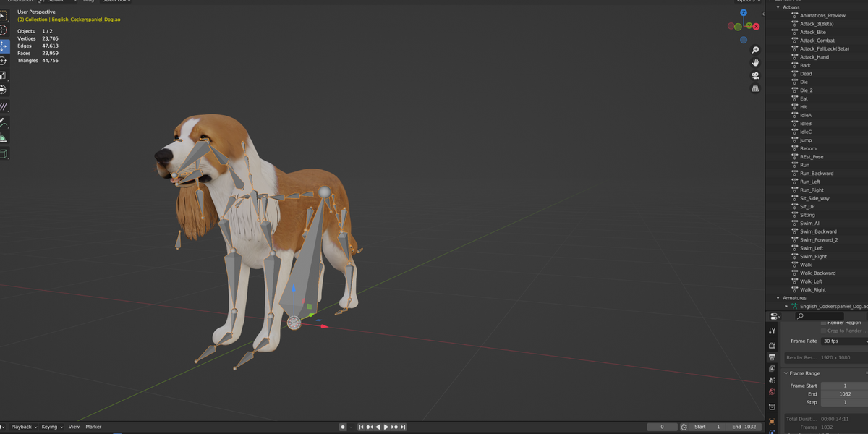Viewport: 868px width, 434px height.
Task: Click the Frame Range End value field
Action: (844, 394)
